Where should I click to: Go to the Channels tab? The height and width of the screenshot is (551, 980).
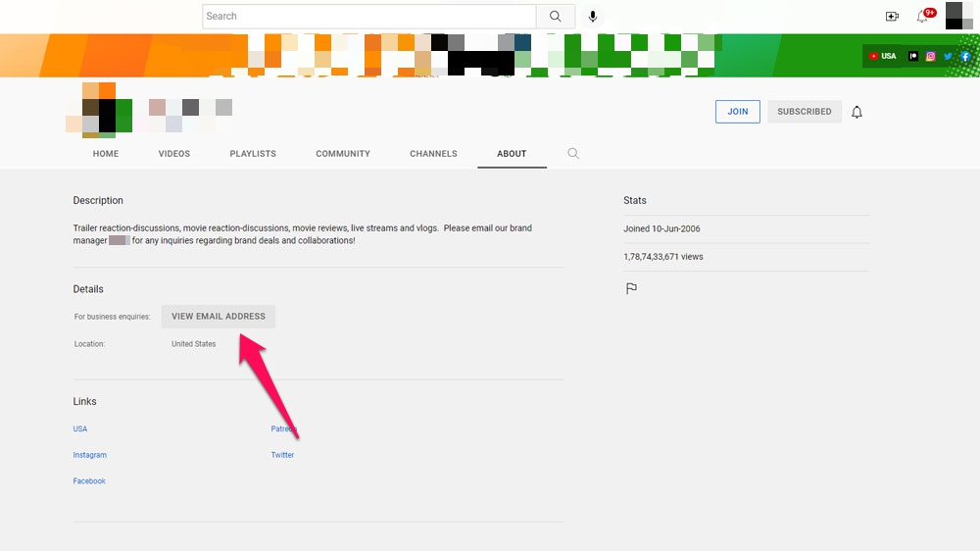pos(434,154)
